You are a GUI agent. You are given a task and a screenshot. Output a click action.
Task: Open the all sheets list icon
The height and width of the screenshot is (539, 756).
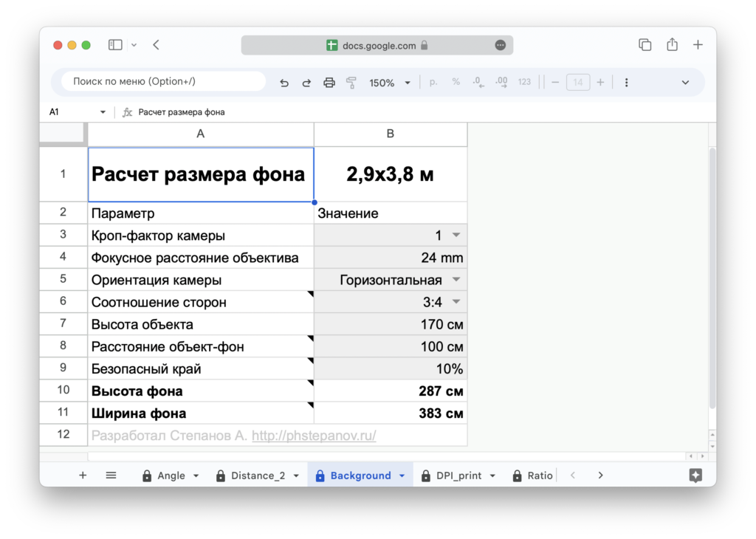click(x=111, y=476)
